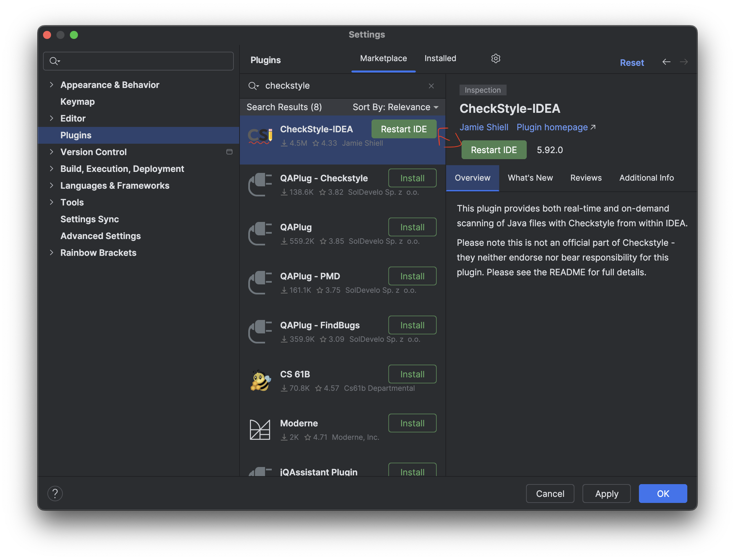Expand the Version Control node

(x=51, y=152)
